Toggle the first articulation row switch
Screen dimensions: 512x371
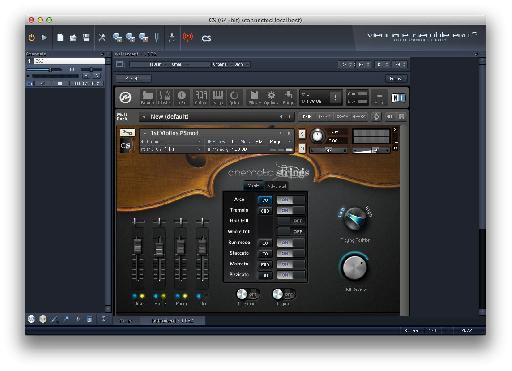[x=290, y=200]
